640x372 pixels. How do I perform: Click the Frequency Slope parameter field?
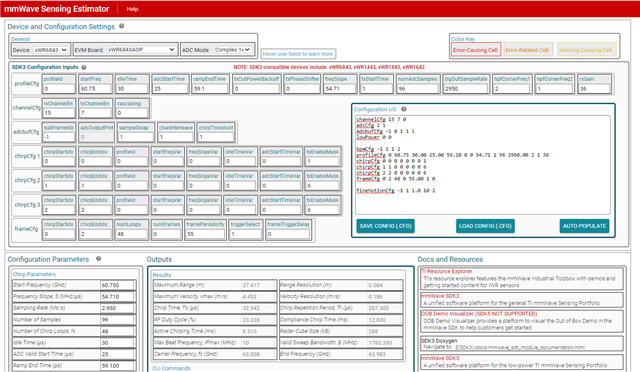pyautogui.click(x=118, y=296)
